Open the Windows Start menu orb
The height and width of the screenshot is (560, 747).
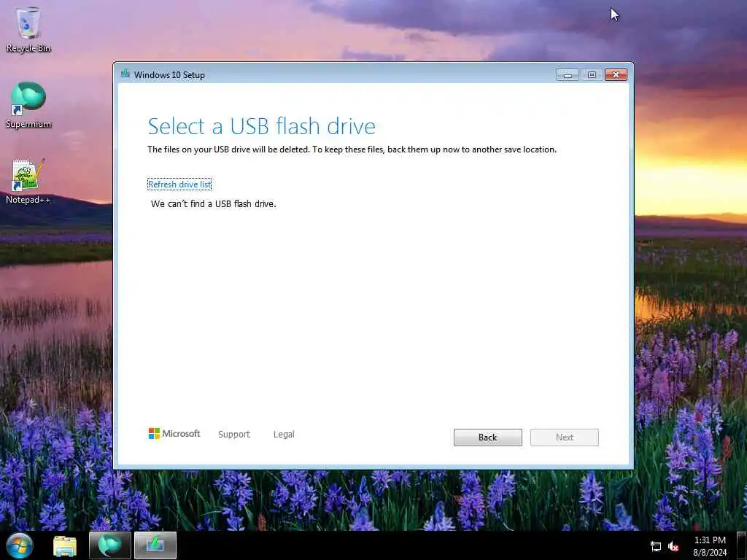point(20,545)
